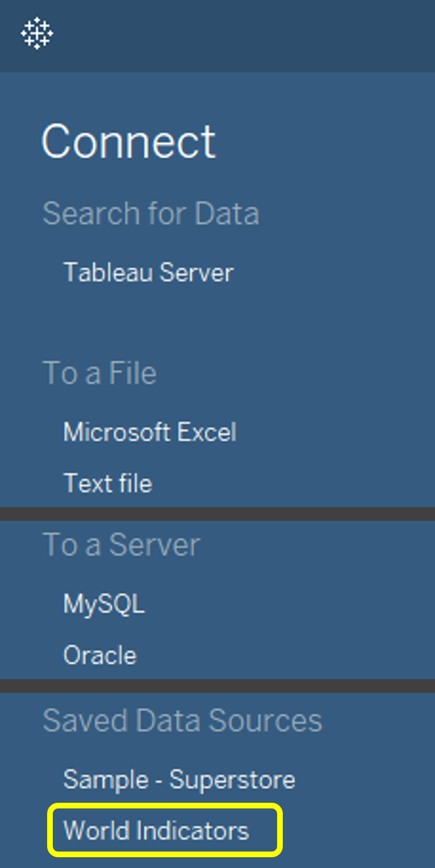Click the Search for Data section header
The height and width of the screenshot is (868, 435).
(151, 213)
